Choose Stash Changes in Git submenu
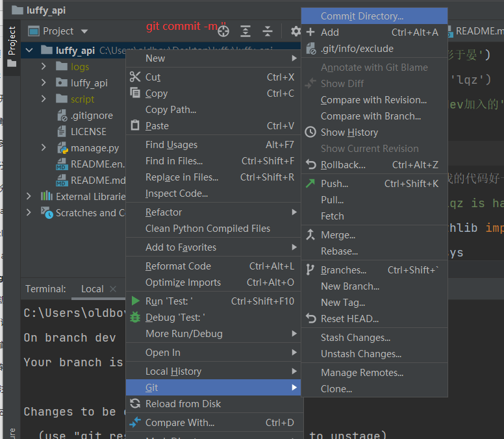This screenshot has height=439, width=504. (x=375, y=338)
